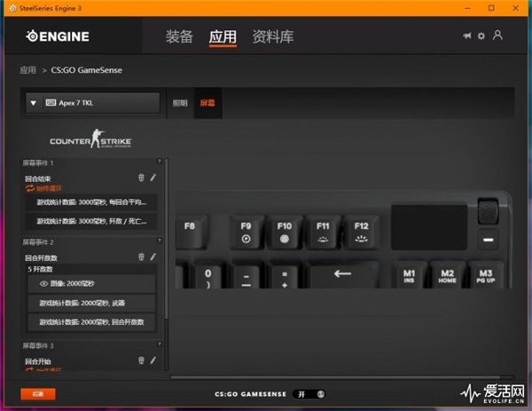
Task: Switch to the 资料库 tab
Action: pos(273,36)
